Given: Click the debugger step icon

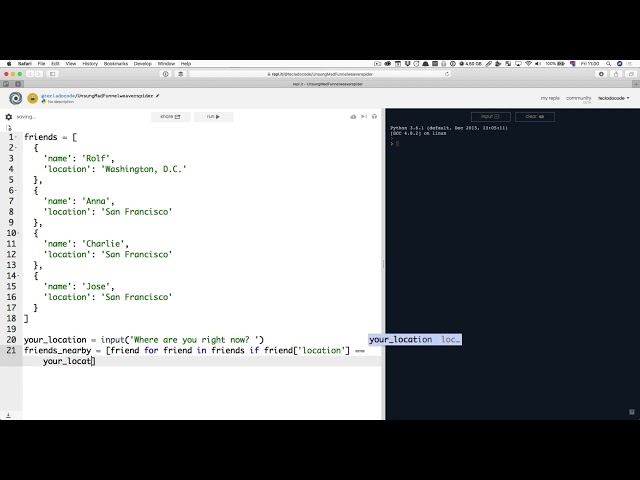Looking at the screenshot, I should coord(364,117).
